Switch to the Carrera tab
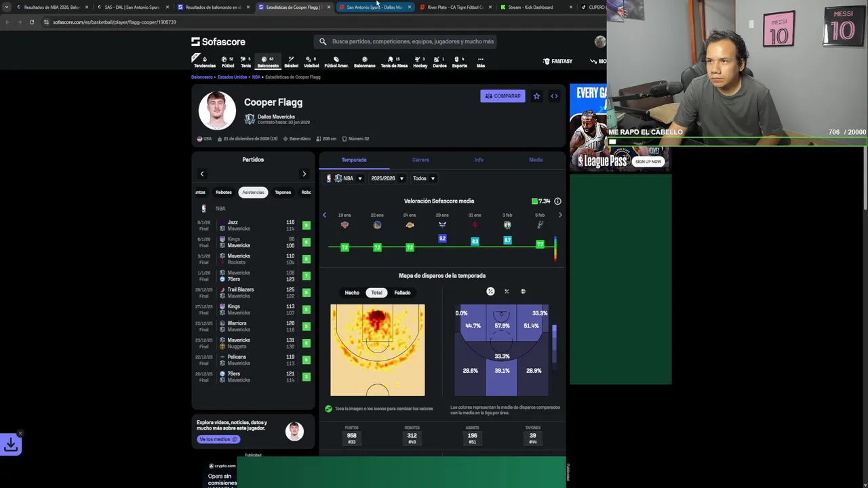Screen dimensions: 868x488 420,160
